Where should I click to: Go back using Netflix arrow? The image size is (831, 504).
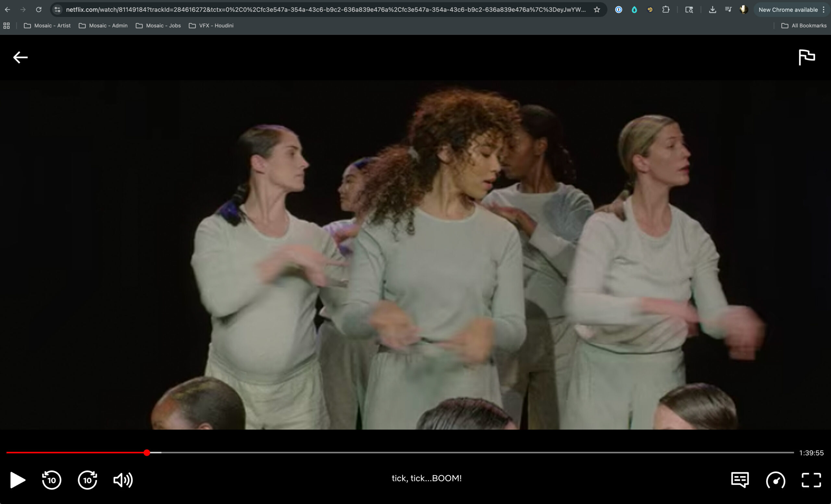[x=20, y=57]
